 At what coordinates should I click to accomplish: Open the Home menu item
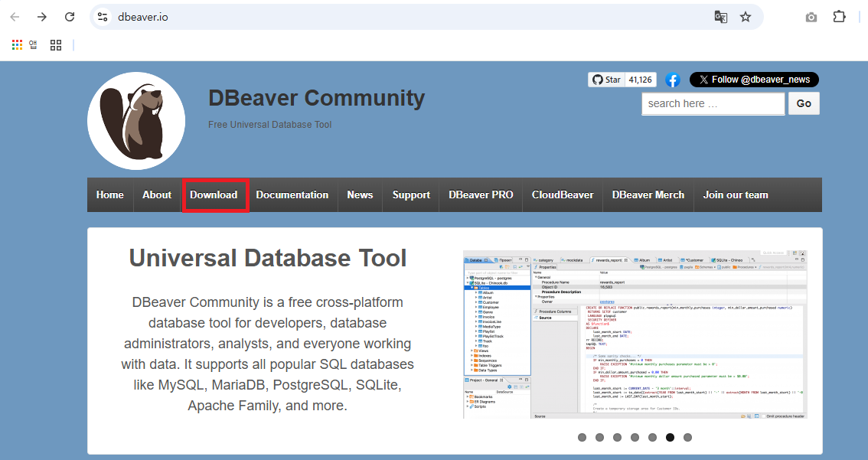point(110,195)
